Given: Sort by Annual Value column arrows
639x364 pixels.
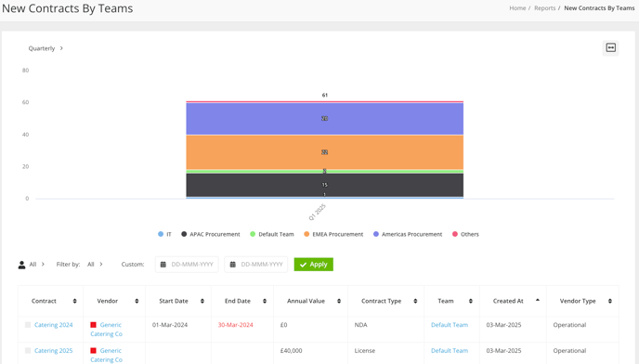Looking at the screenshot, I should pos(339,301).
